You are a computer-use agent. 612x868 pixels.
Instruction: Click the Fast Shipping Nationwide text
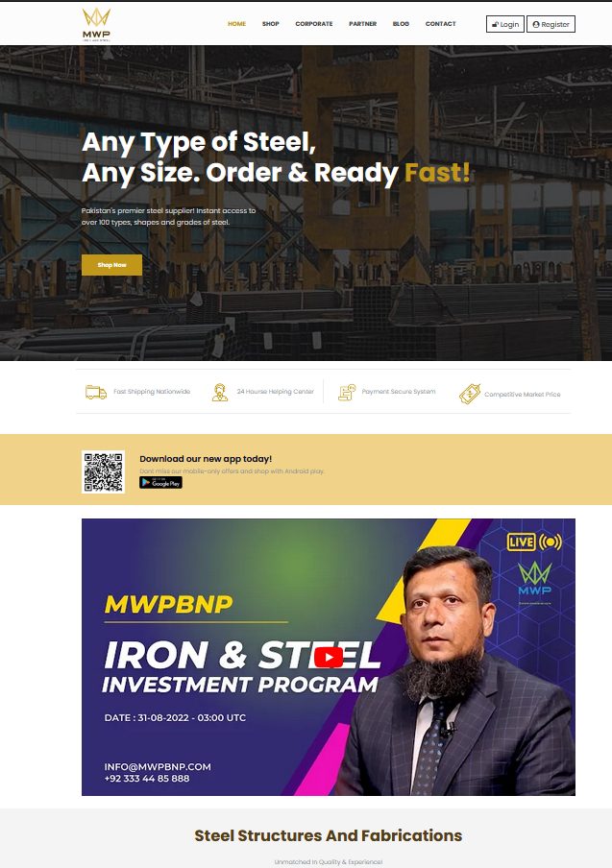coord(152,392)
